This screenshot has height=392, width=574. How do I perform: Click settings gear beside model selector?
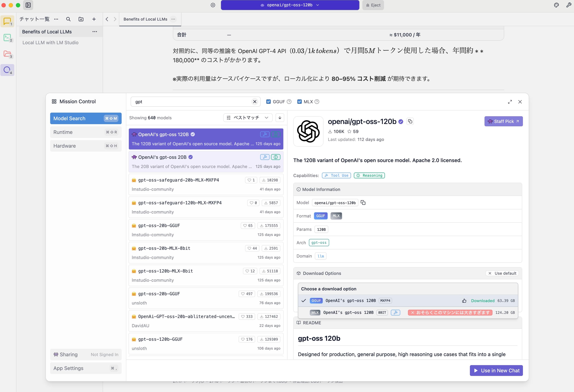[213, 5]
